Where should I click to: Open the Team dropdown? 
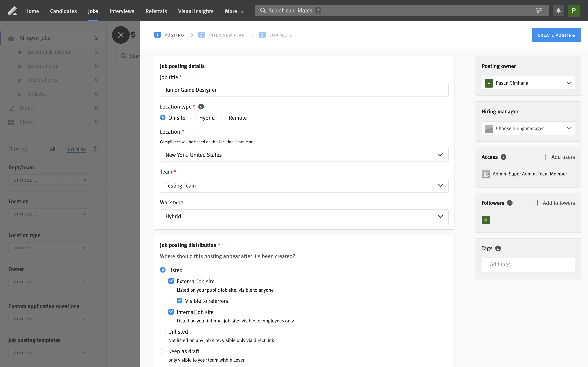[x=304, y=186]
